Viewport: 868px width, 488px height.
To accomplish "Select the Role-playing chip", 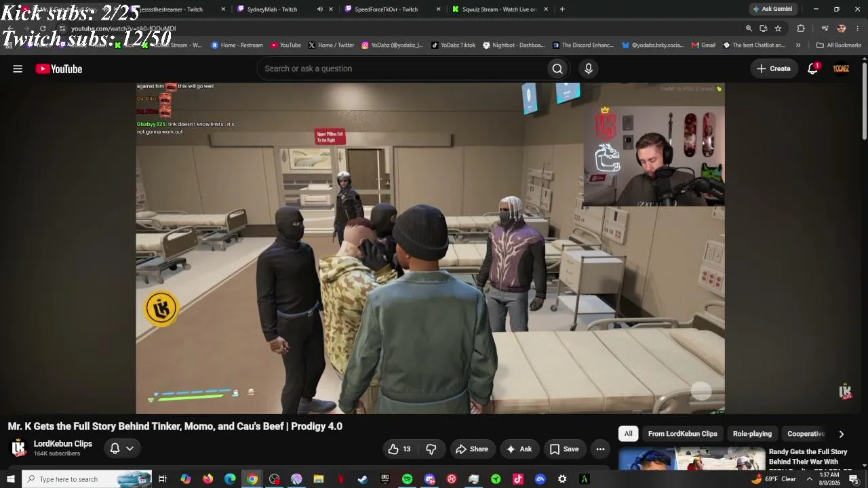I will [752, 434].
